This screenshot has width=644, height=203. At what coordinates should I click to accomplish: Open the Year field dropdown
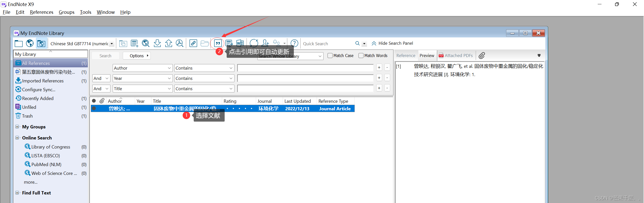[142, 78]
